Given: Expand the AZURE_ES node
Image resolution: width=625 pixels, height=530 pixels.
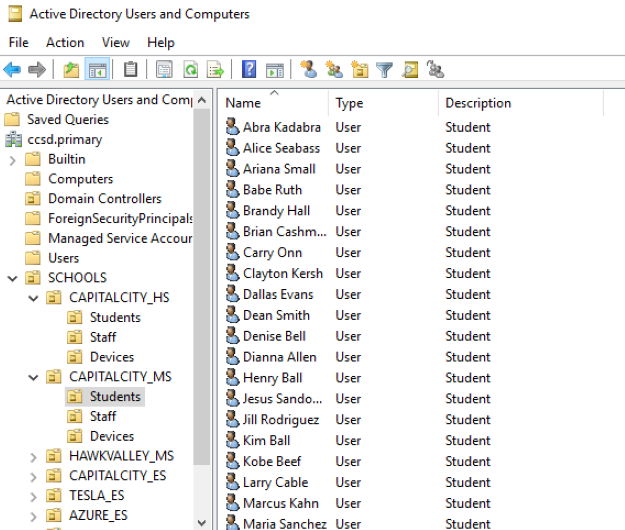Looking at the screenshot, I should click(x=33, y=516).
